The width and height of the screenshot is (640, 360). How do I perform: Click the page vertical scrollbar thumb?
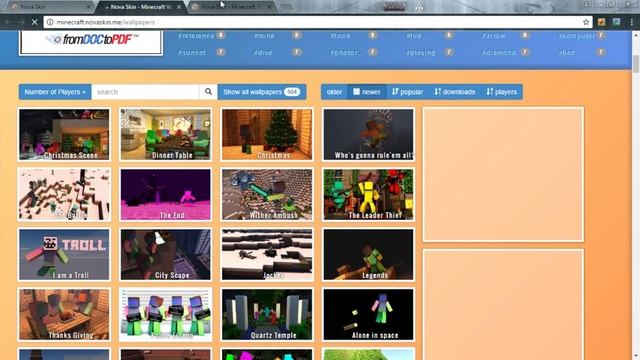click(636, 64)
